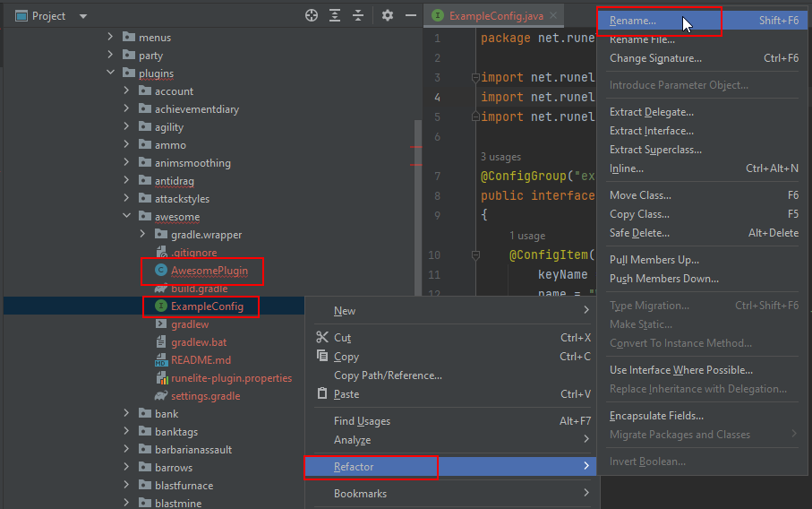
Task: Expand the gradle.wrapper folder
Action: pyautogui.click(x=142, y=234)
